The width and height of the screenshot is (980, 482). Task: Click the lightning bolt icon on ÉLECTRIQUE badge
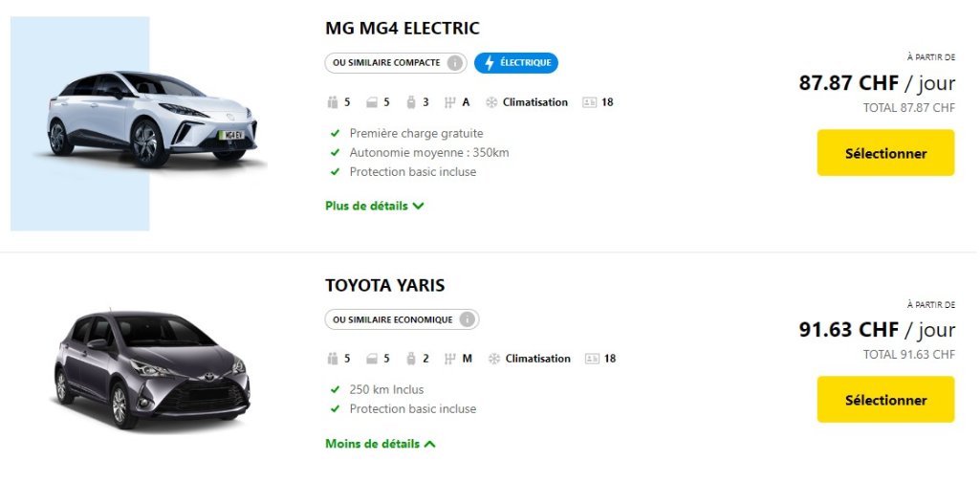pyautogui.click(x=490, y=63)
